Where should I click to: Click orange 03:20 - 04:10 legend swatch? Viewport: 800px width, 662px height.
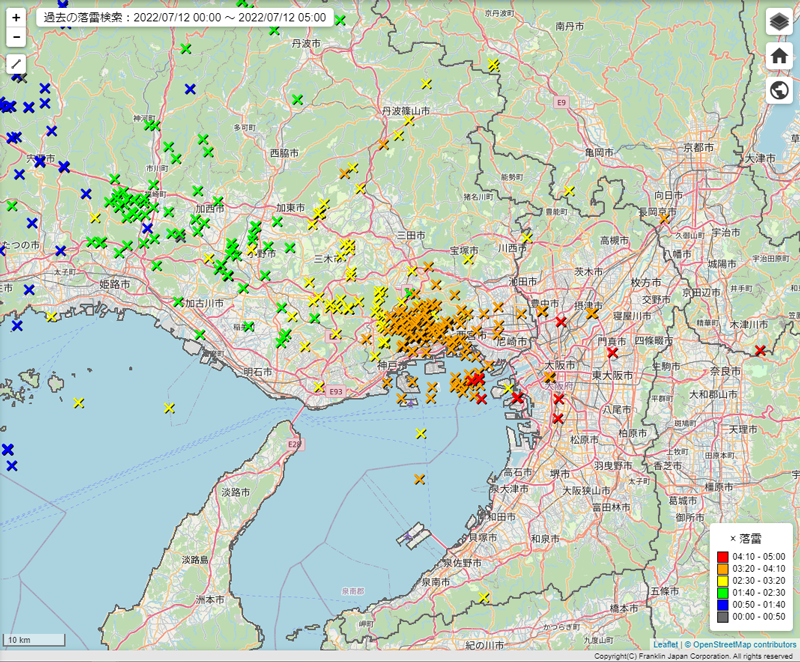pyautogui.click(x=723, y=570)
